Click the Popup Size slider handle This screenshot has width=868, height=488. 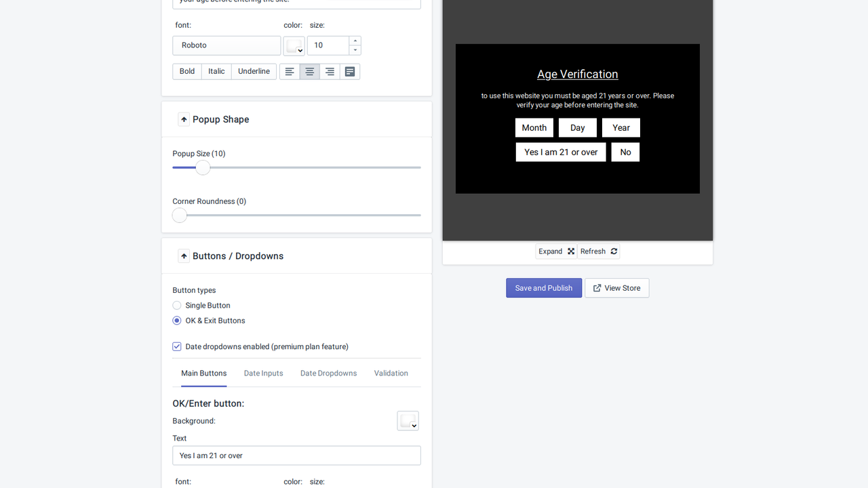point(203,167)
